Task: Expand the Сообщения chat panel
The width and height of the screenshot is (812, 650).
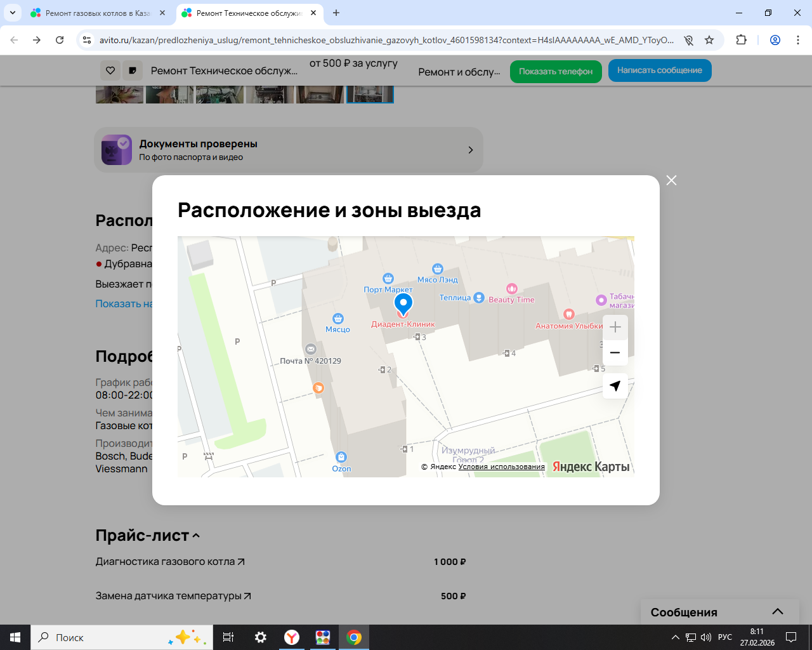Action: (777, 612)
